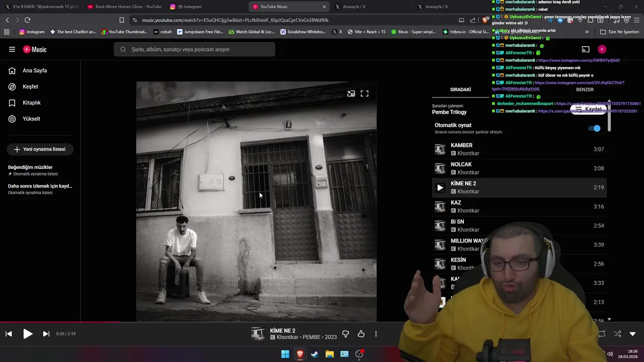Skip to the previous track
Screen dimensions: 644x362
click(9, 334)
